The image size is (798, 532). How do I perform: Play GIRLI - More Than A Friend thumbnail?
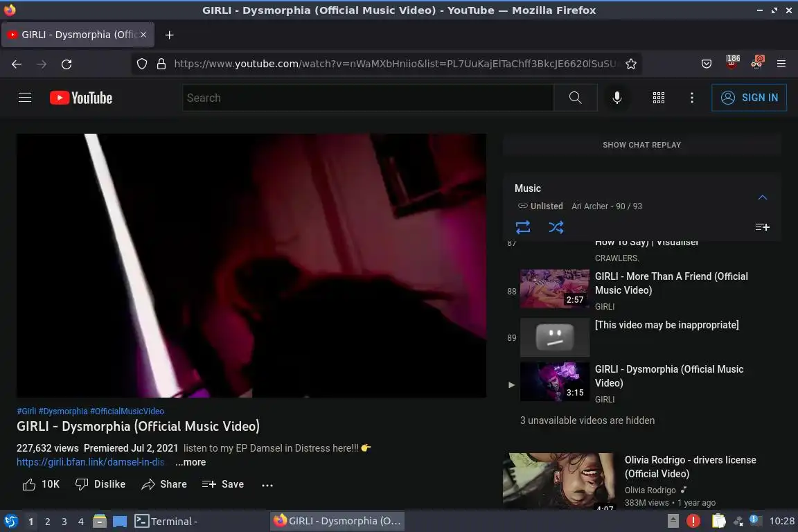pyautogui.click(x=555, y=289)
